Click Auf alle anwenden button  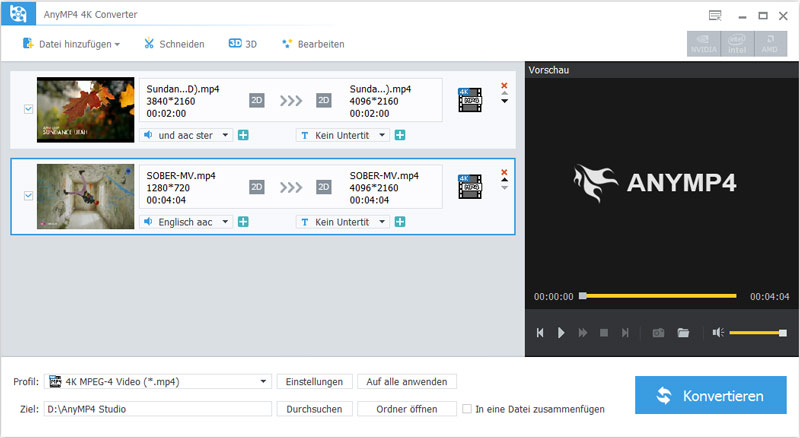(407, 381)
